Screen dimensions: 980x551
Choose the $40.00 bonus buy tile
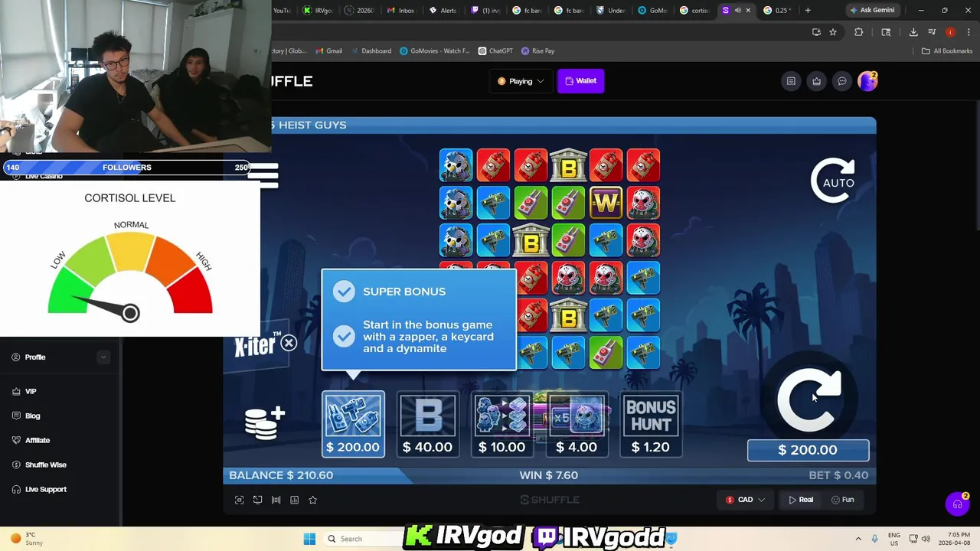point(427,425)
